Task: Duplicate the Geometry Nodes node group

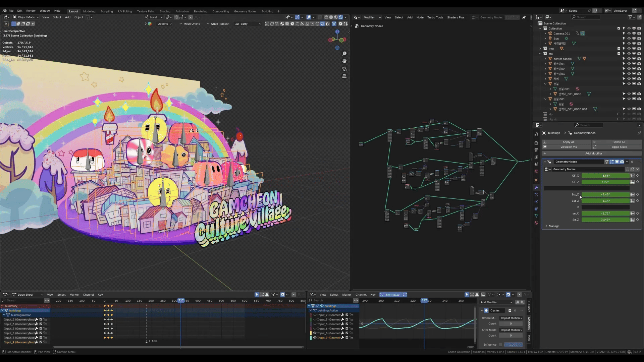Action: (633, 169)
